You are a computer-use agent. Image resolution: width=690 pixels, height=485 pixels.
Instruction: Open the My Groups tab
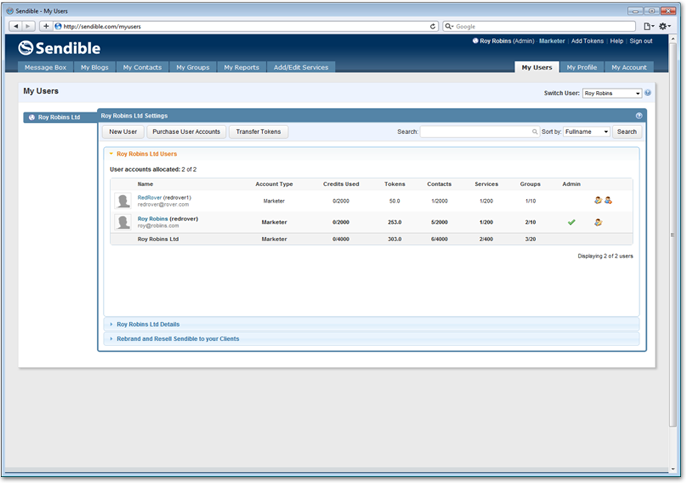tap(193, 67)
